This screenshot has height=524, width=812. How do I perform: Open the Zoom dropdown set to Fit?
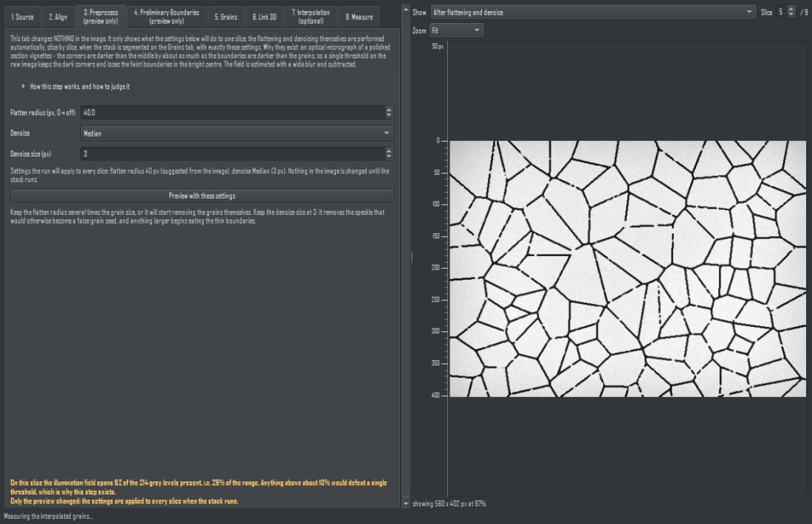tap(457, 30)
